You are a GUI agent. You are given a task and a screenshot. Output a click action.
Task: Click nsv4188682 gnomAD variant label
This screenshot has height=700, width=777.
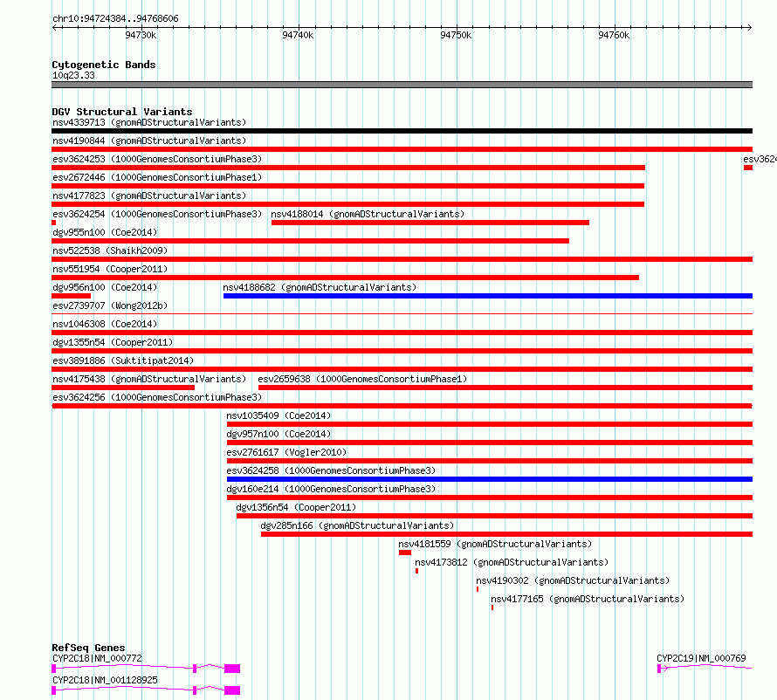(x=320, y=287)
